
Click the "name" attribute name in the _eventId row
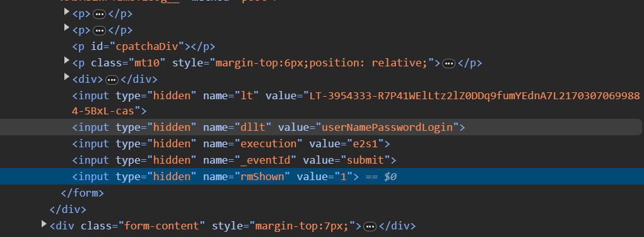pyautogui.click(x=215, y=160)
